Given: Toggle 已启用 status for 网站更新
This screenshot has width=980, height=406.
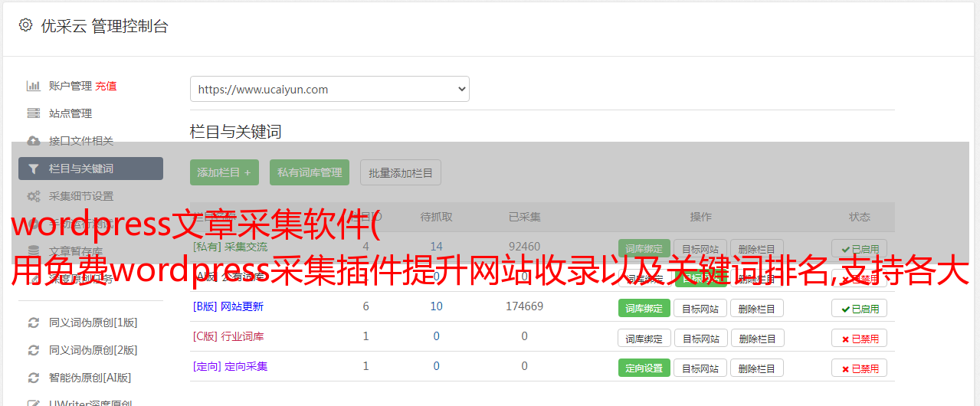Looking at the screenshot, I should pos(860,308).
